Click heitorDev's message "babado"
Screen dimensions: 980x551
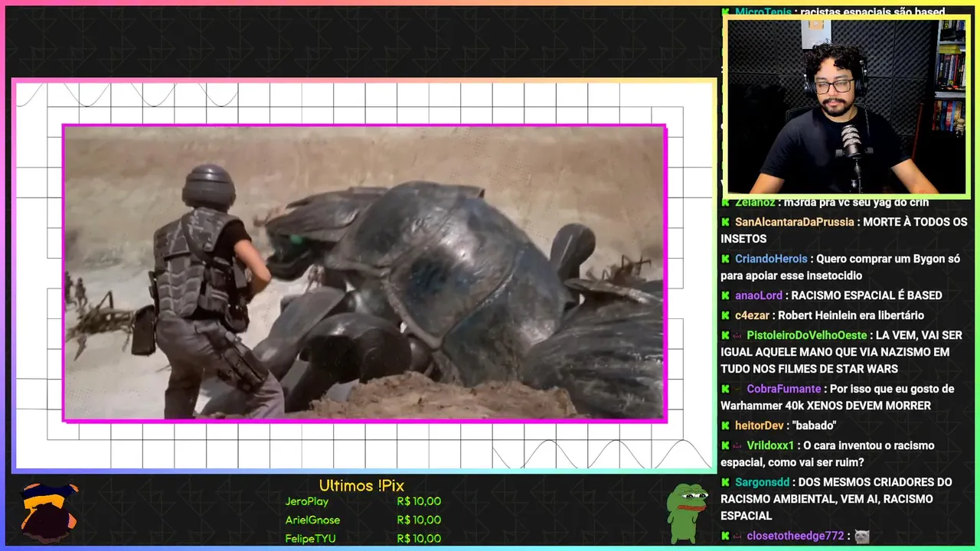(815, 425)
